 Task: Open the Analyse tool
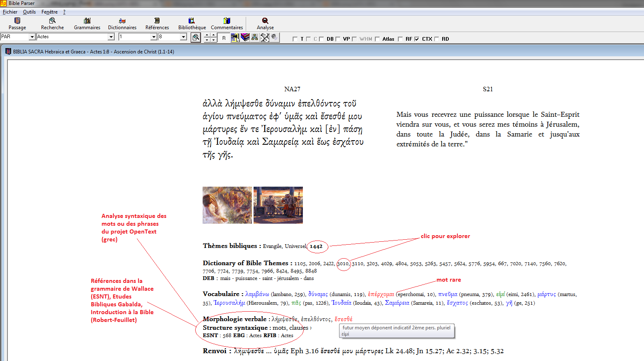point(265,24)
